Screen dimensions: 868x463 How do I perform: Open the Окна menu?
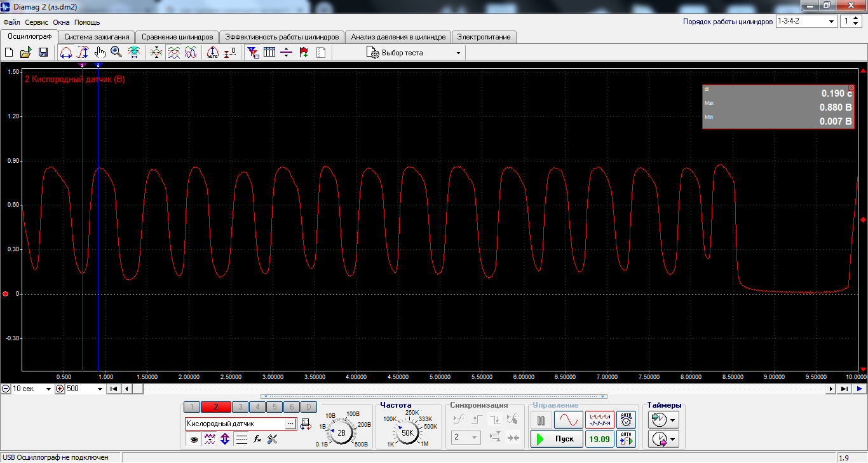click(x=61, y=22)
